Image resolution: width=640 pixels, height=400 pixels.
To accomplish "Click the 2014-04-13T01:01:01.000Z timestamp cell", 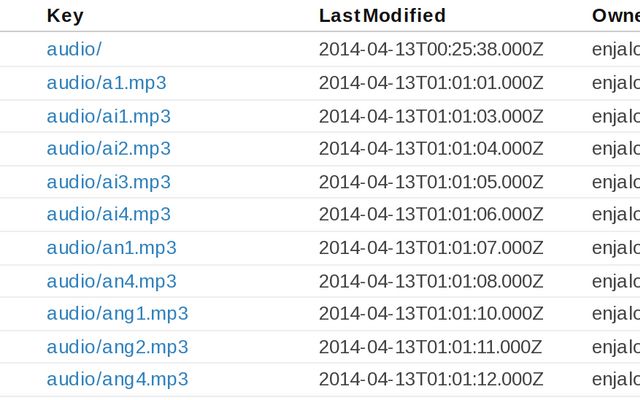I will point(430,83).
